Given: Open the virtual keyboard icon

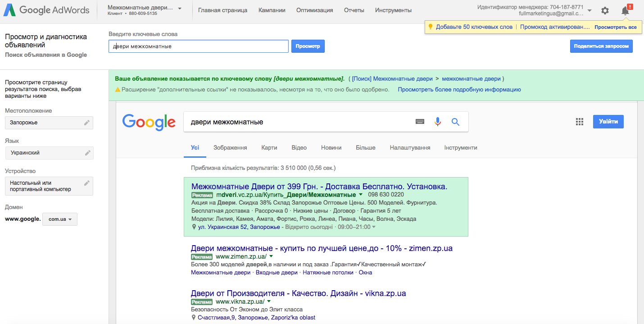Looking at the screenshot, I should pos(420,122).
